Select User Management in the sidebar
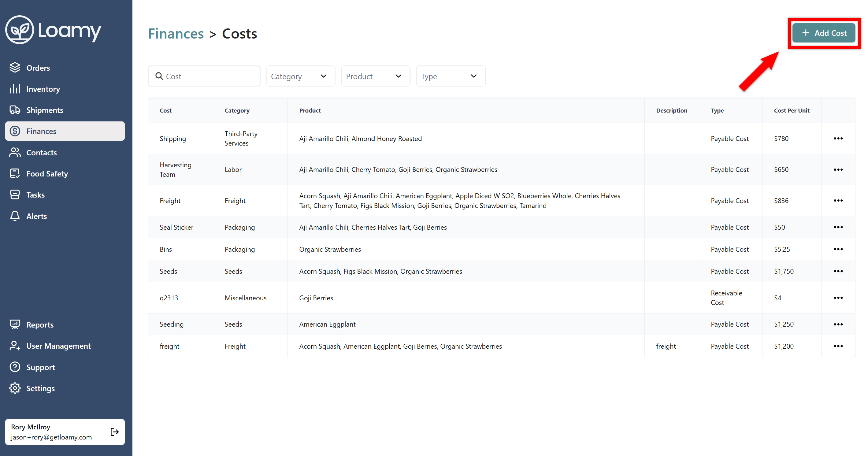Viewport: 868px width, 456px height. pos(58,346)
